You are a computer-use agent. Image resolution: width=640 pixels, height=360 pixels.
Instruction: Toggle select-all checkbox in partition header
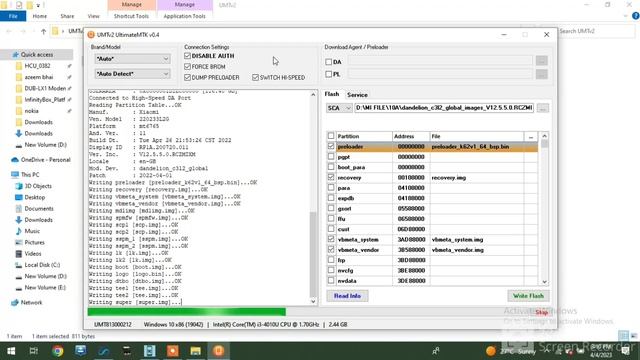331,136
